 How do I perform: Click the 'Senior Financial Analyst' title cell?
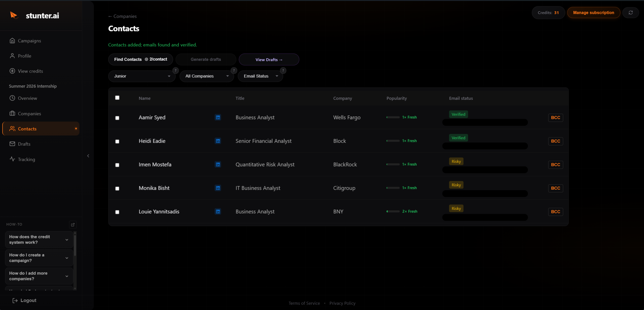click(264, 141)
